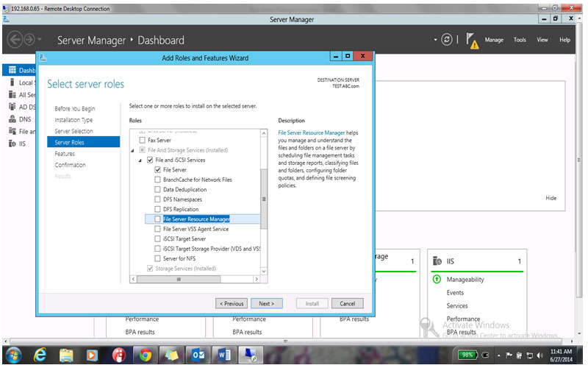This screenshot has width=588, height=368.
Task: Show hidden tray icons arrow
Action: click(x=499, y=355)
